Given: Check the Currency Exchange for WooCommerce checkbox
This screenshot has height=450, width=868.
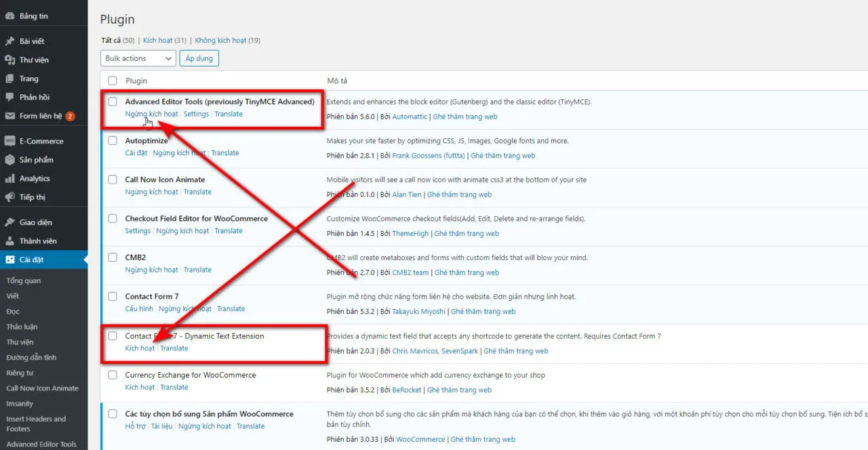Looking at the screenshot, I should [x=113, y=375].
